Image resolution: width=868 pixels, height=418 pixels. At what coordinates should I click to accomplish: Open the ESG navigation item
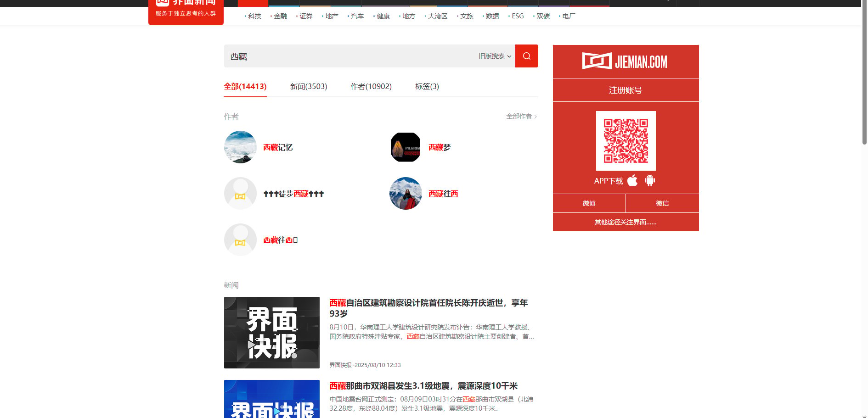[x=518, y=16]
